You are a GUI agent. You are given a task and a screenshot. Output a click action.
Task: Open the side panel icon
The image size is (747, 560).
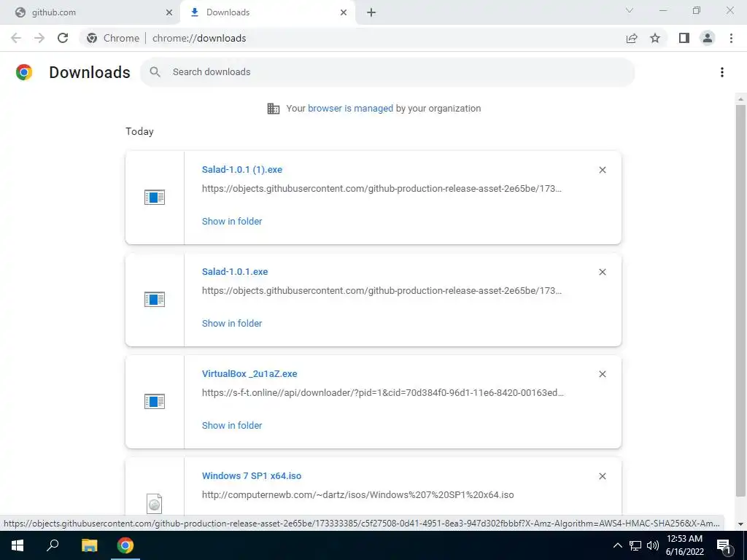684,38
